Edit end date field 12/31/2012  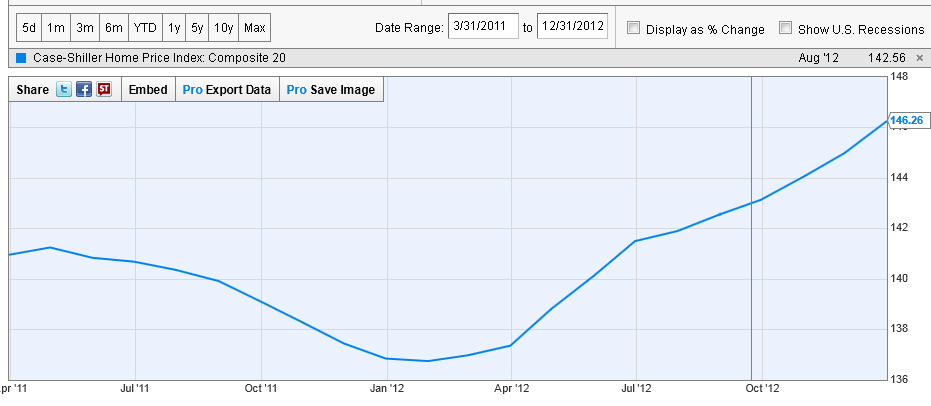[572, 27]
